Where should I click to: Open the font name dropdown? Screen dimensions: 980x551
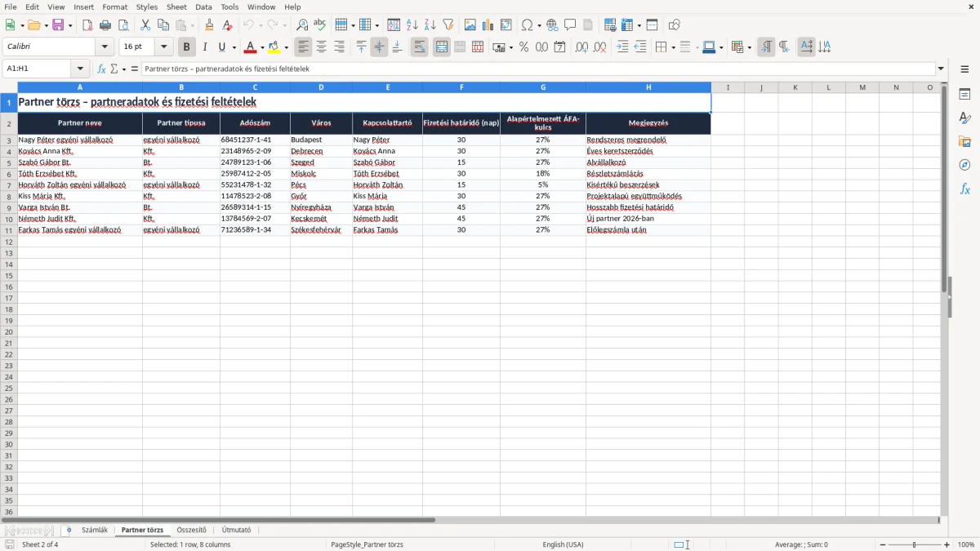point(105,47)
